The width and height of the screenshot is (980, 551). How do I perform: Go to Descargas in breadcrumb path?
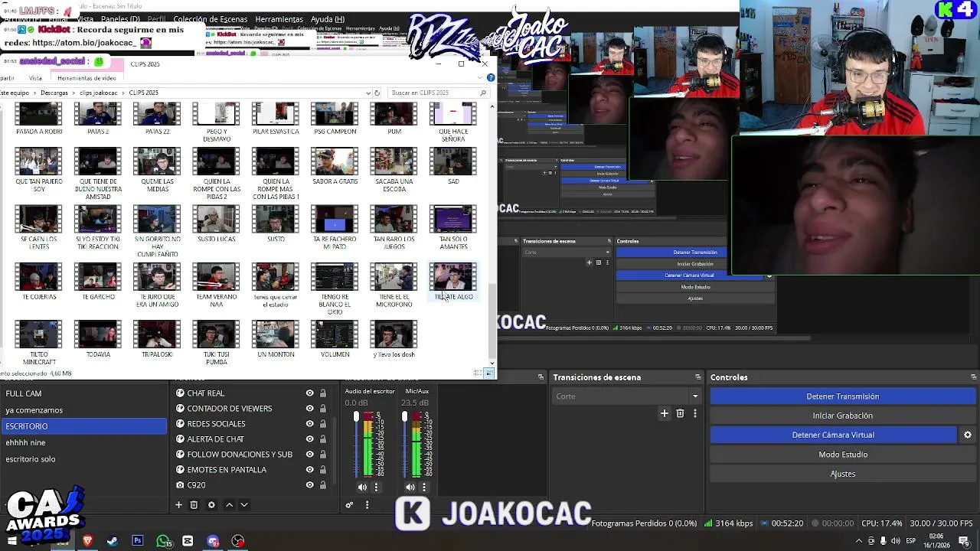click(54, 93)
